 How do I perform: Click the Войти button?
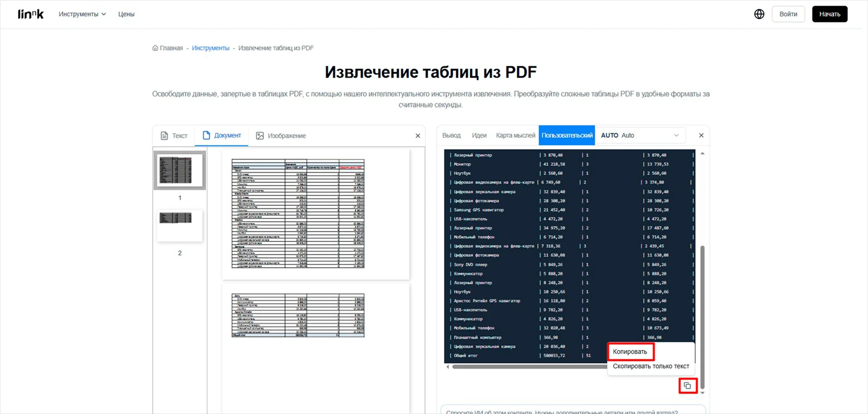point(788,14)
